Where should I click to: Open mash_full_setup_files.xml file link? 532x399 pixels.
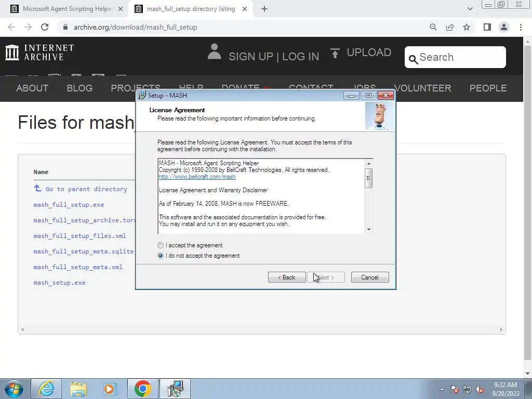point(79,236)
